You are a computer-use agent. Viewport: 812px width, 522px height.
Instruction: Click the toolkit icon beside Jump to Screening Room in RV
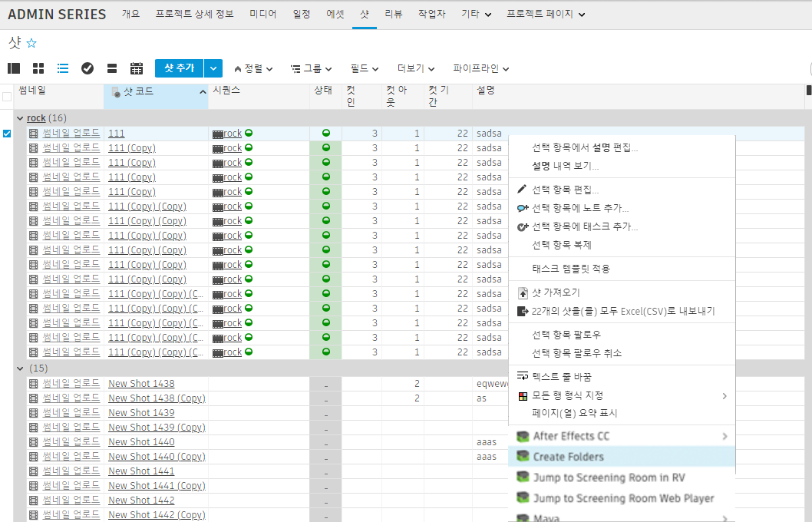point(523,477)
